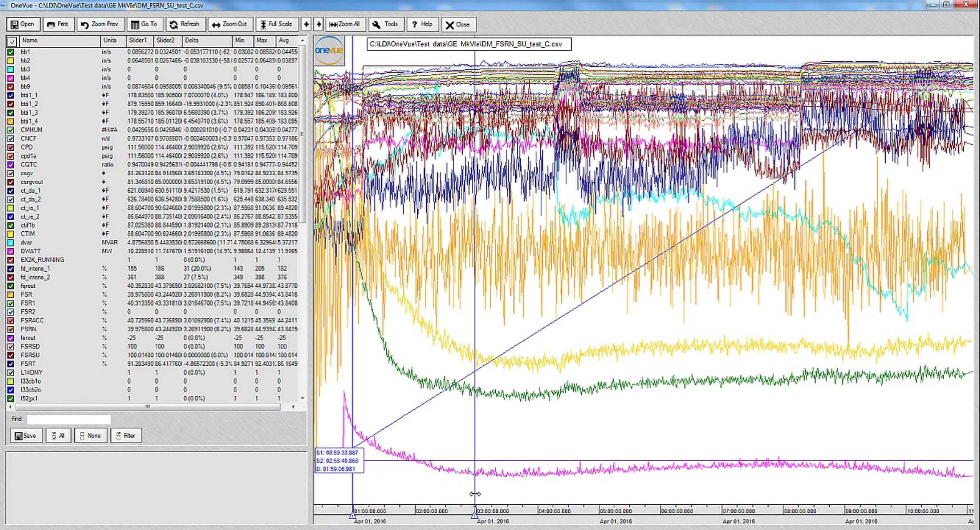Click the Avg column header
980x530 pixels.
pyautogui.click(x=287, y=41)
